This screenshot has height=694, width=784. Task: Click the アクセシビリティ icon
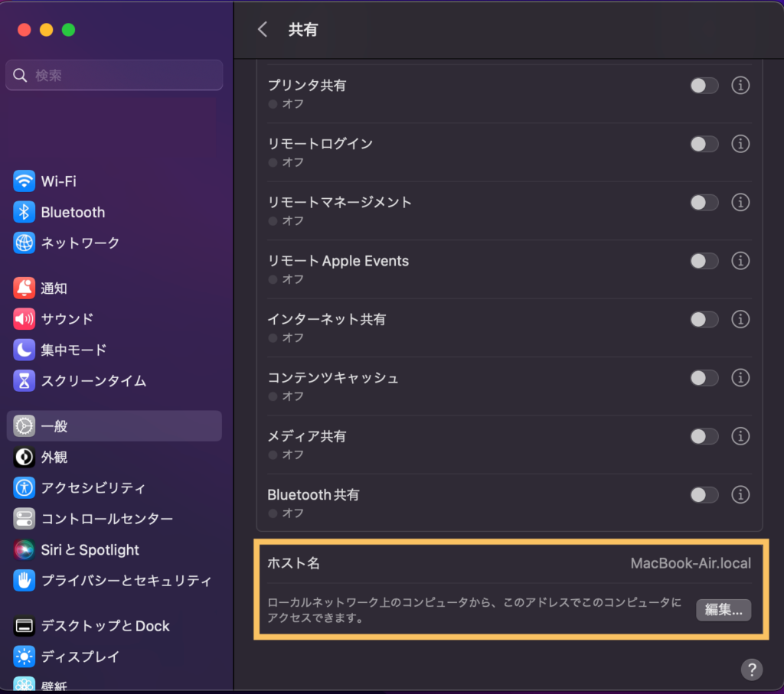click(24, 487)
